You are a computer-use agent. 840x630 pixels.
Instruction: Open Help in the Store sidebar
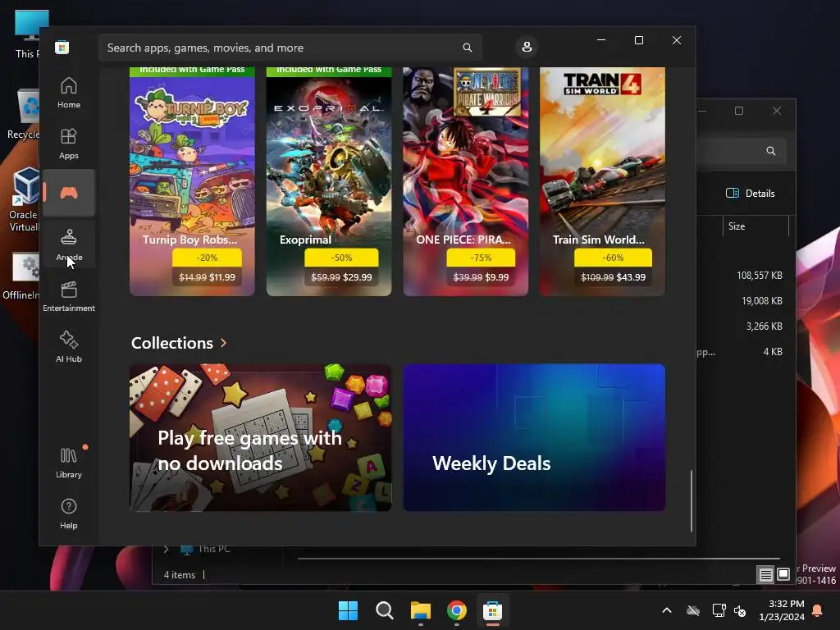click(69, 514)
